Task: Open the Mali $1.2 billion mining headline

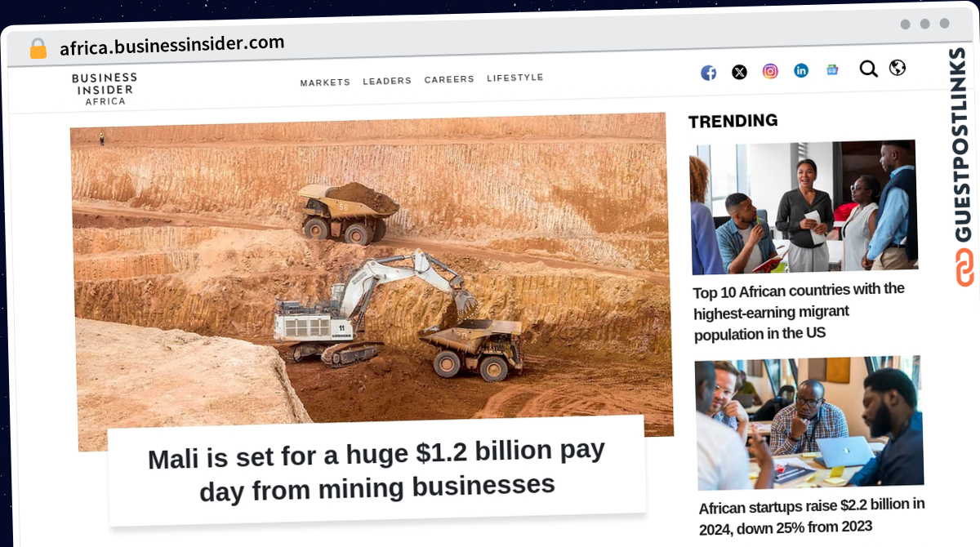Action: (376, 470)
